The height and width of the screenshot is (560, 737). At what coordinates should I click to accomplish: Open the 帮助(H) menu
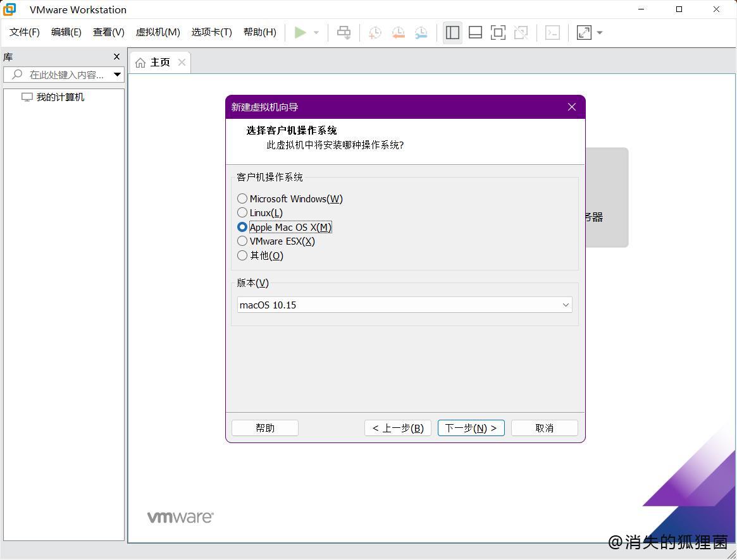coord(260,32)
